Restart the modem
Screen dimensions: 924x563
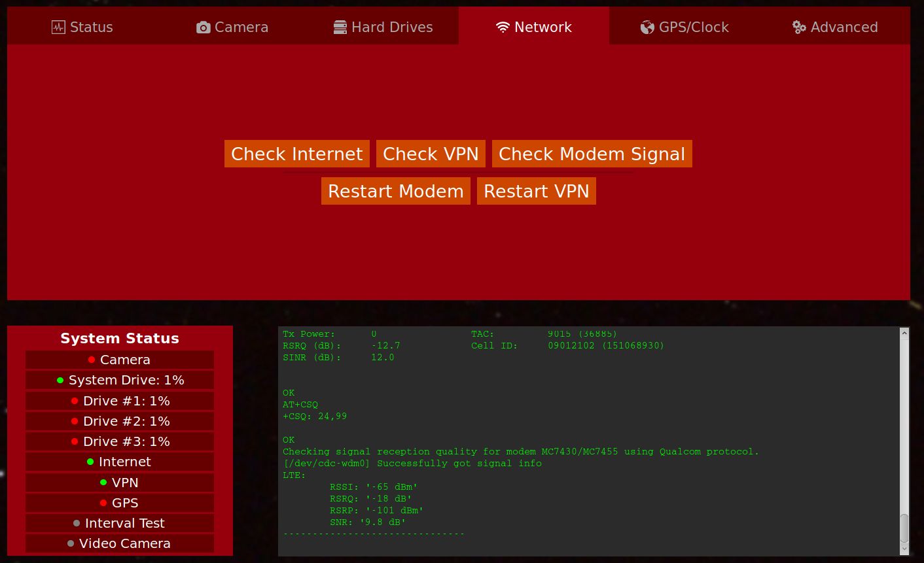point(395,192)
